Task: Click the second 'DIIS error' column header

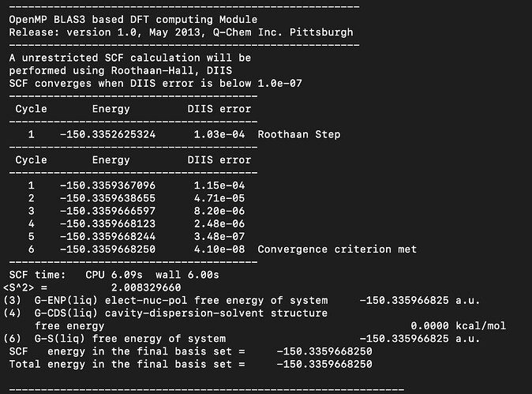Action: (x=219, y=159)
